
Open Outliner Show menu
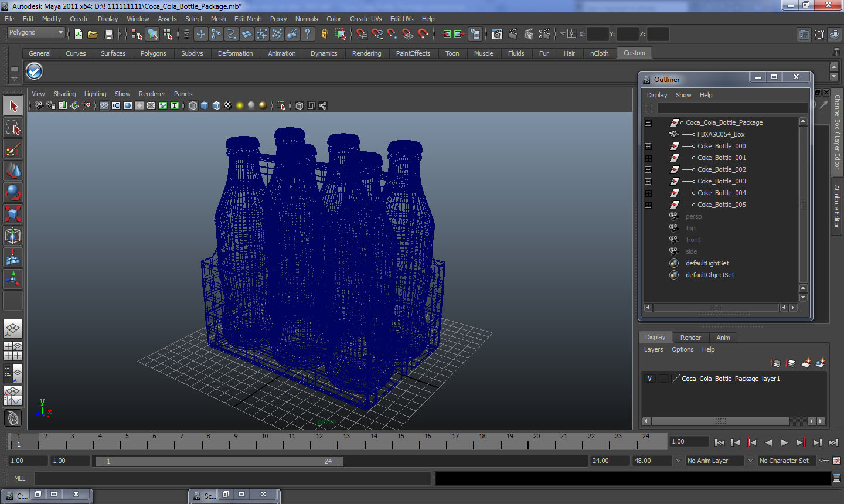pos(683,95)
